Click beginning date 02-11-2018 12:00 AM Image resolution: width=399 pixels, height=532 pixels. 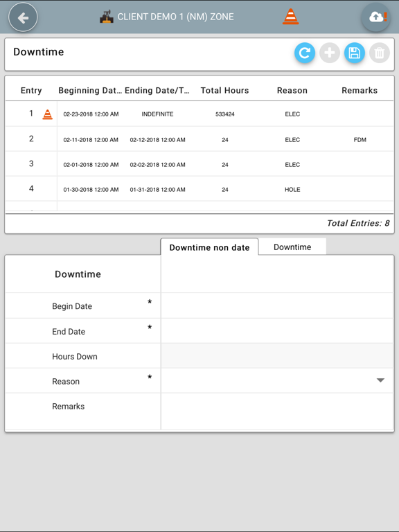[91, 139]
